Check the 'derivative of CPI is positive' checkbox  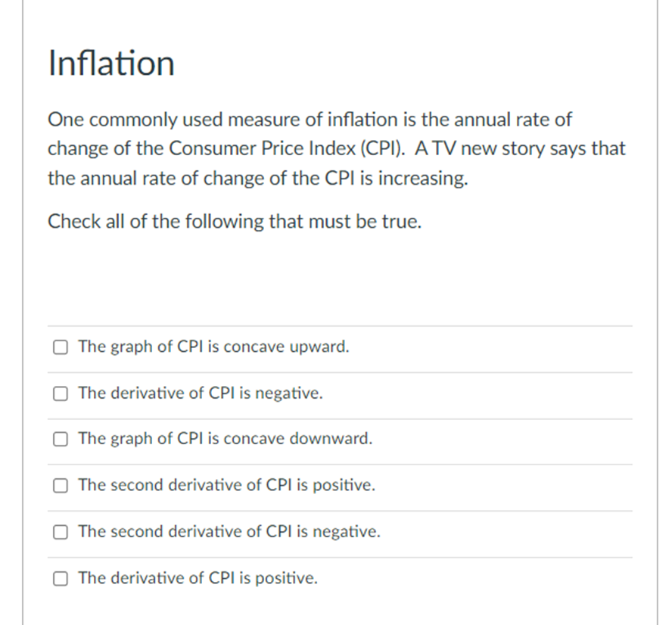60,578
